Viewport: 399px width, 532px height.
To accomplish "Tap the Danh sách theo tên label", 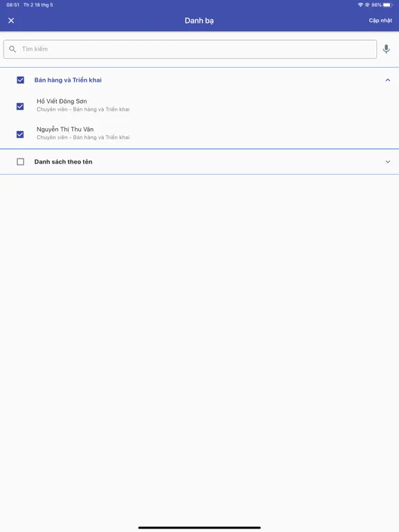I will 63,162.
